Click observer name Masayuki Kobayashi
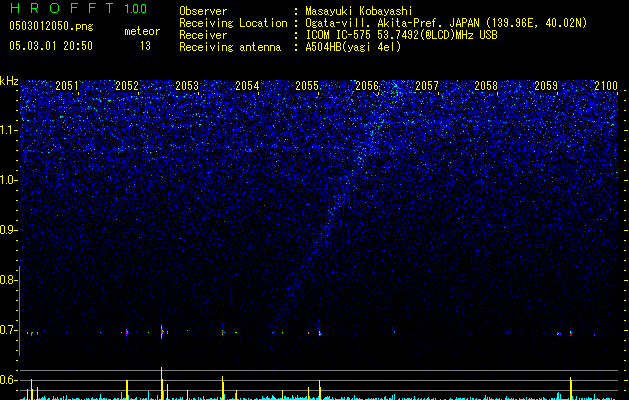Viewport: 629px width, 400px height. pyautogui.click(x=359, y=11)
